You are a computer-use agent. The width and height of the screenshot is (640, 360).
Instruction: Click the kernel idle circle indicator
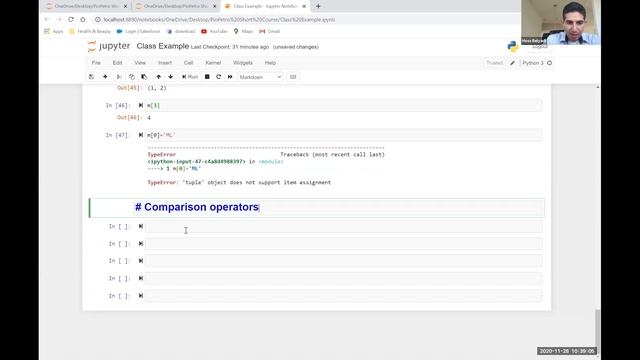[x=549, y=63]
